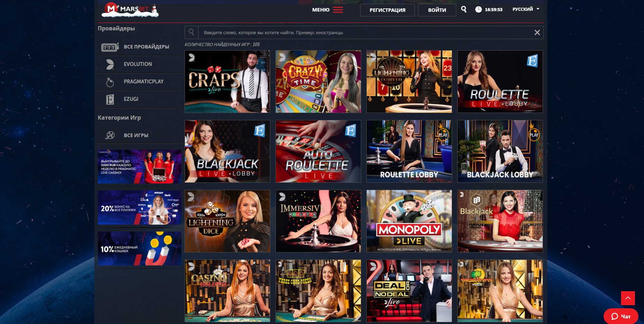Click the magnifier icon in the header

[x=464, y=9]
